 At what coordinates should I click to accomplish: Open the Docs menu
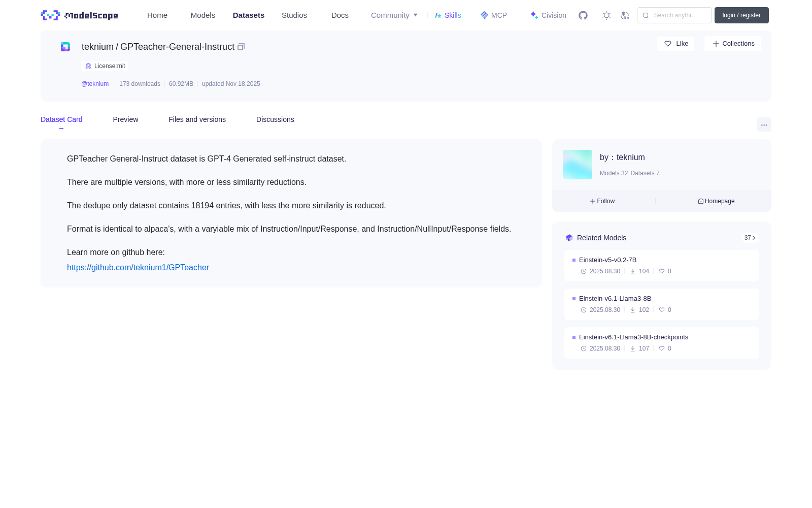click(x=340, y=15)
